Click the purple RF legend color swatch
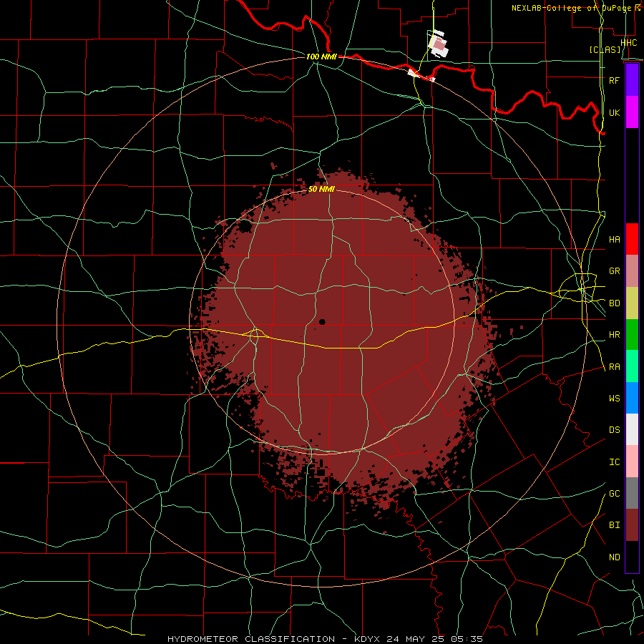 (632, 80)
